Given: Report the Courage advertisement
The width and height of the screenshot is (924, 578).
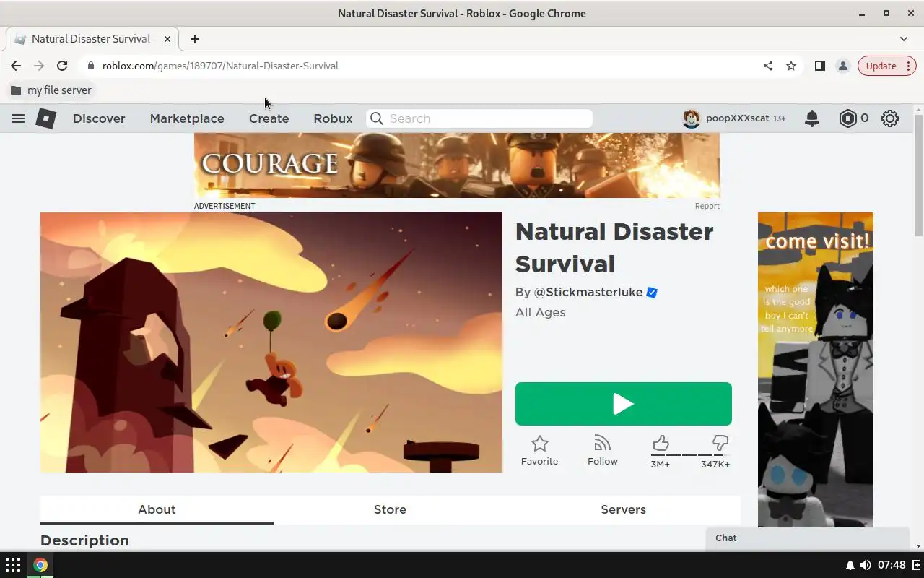Looking at the screenshot, I should pyautogui.click(x=707, y=206).
